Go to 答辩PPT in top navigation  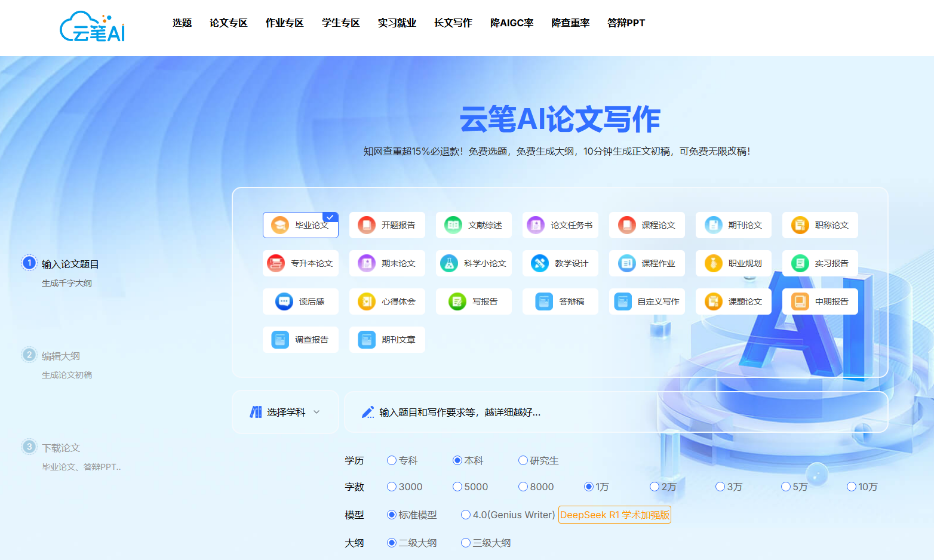(x=626, y=23)
